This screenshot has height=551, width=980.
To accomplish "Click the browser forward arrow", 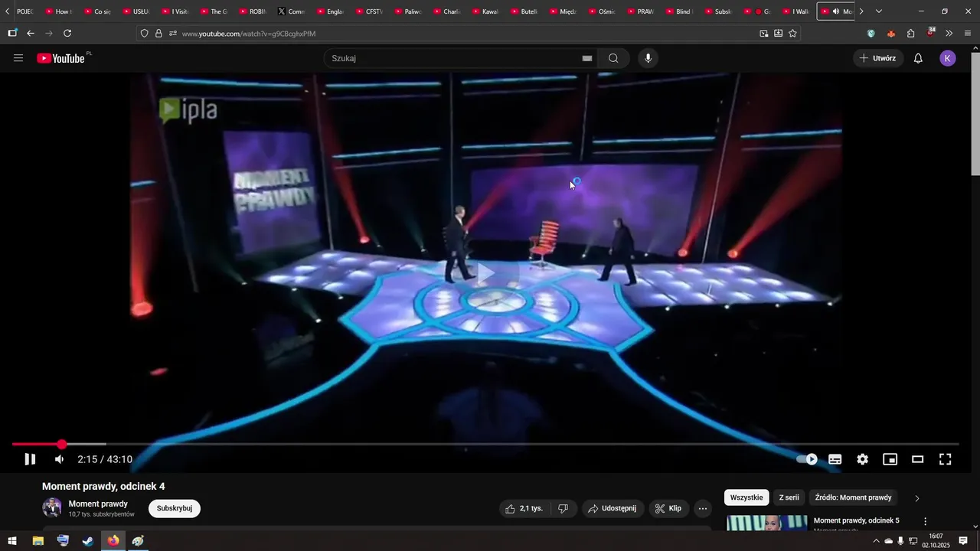I will point(49,33).
